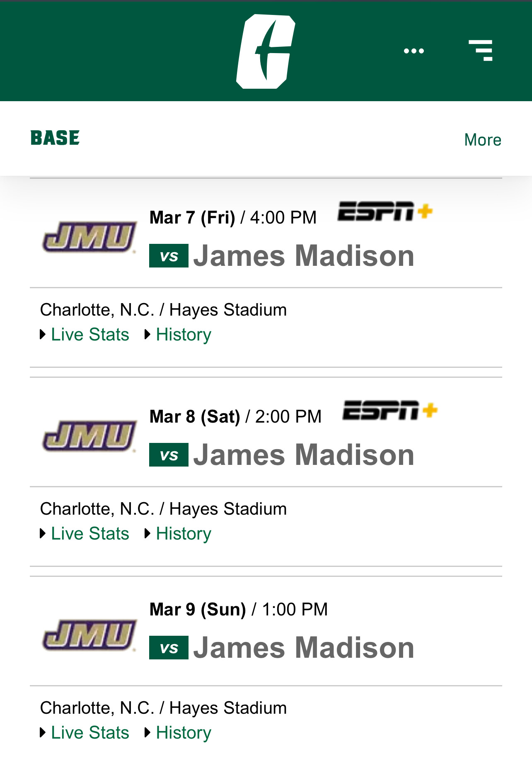
Task: Click the JMU logo for Mar 8 game
Action: click(x=89, y=436)
